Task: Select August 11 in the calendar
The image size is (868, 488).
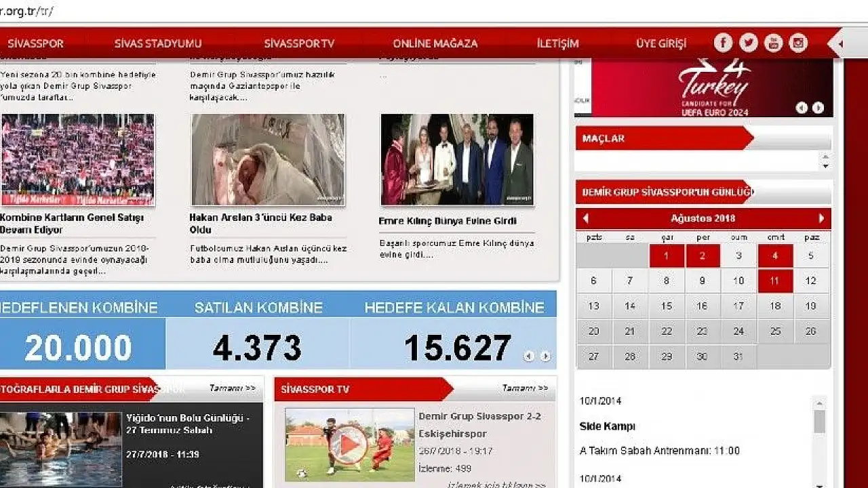Action: coord(774,281)
